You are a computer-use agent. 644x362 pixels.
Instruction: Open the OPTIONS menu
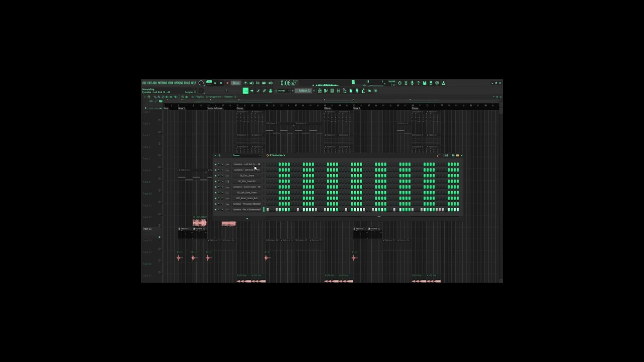pos(179,83)
